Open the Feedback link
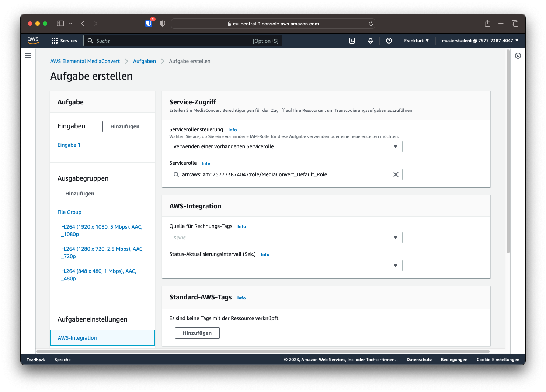Image resolution: width=546 pixels, height=392 pixels. (x=36, y=360)
